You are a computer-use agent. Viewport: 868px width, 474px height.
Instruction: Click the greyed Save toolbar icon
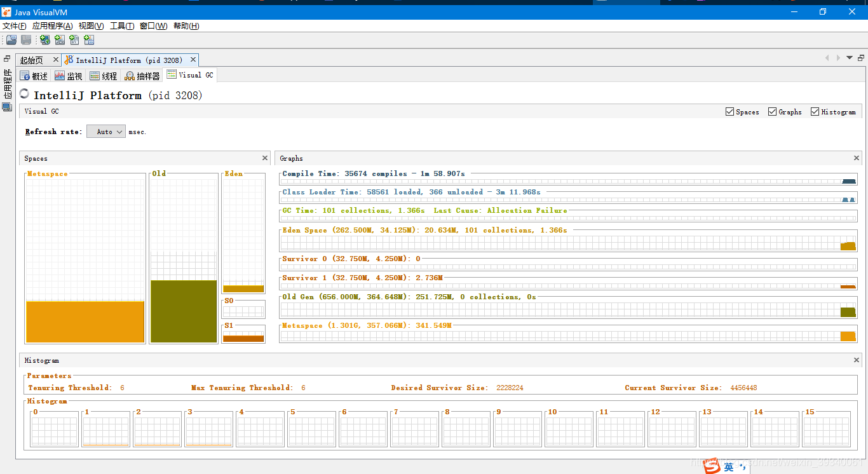[x=26, y=40]
